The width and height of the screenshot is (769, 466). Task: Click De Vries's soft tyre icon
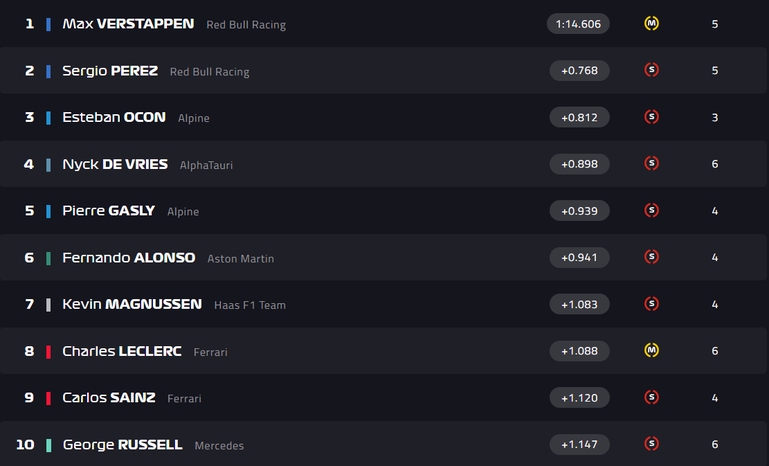tap(651, 163)
